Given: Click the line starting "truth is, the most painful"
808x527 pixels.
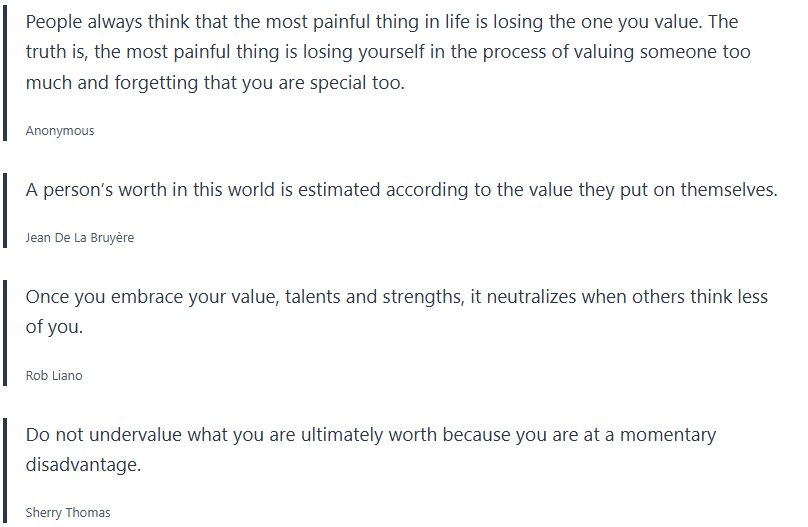Looking at the screenshot, I should [x=388, y=52].
